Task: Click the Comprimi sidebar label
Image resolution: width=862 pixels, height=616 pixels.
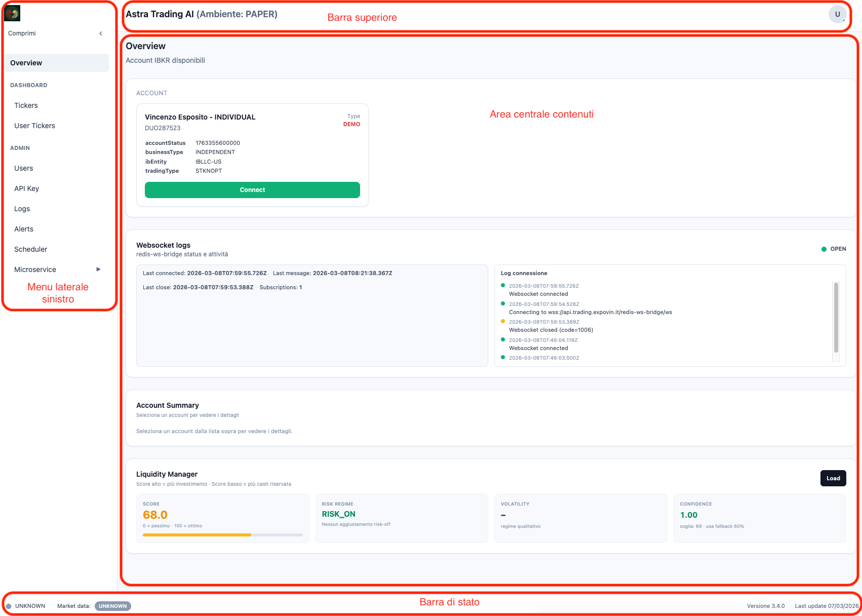Action: coord(22,33)
